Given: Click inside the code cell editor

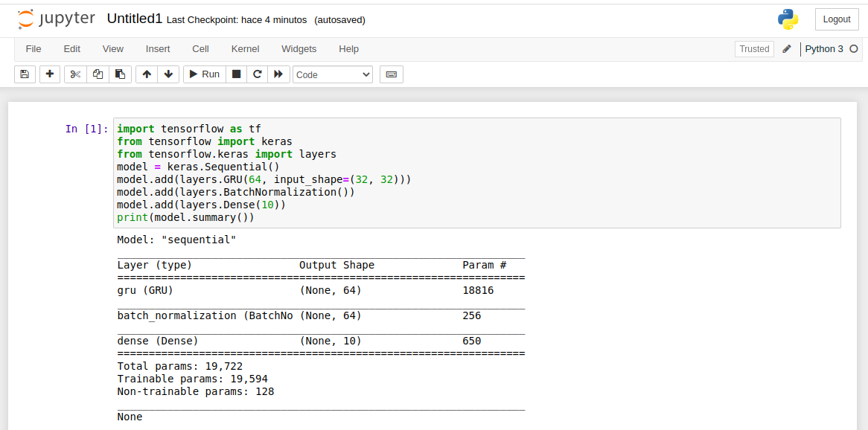Looking at the screenshot, I should (x=476, y=173).
